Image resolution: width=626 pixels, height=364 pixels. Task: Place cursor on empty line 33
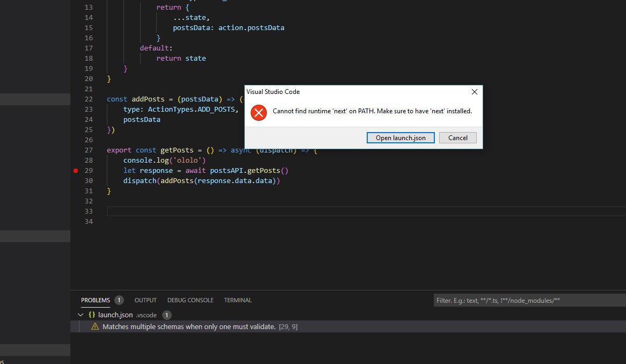coord(367,211)
